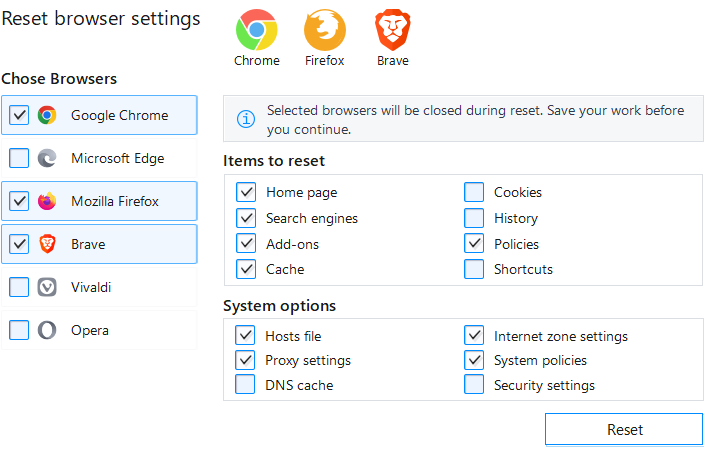Click the 'Opera' row label
Image resolution: width=704 pixels, height=449 pixels.
pos(90,330)
